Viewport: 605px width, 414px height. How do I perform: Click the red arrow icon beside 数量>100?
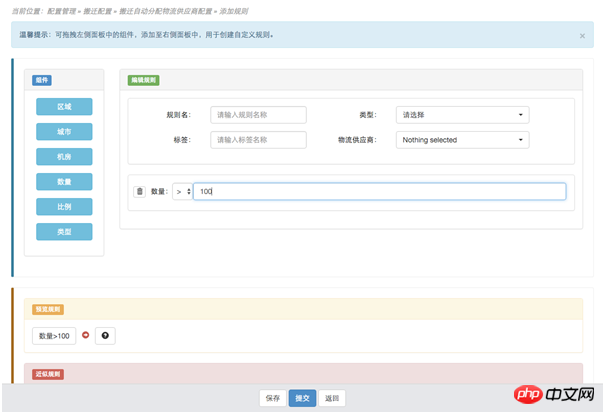(x=85, y=335)
